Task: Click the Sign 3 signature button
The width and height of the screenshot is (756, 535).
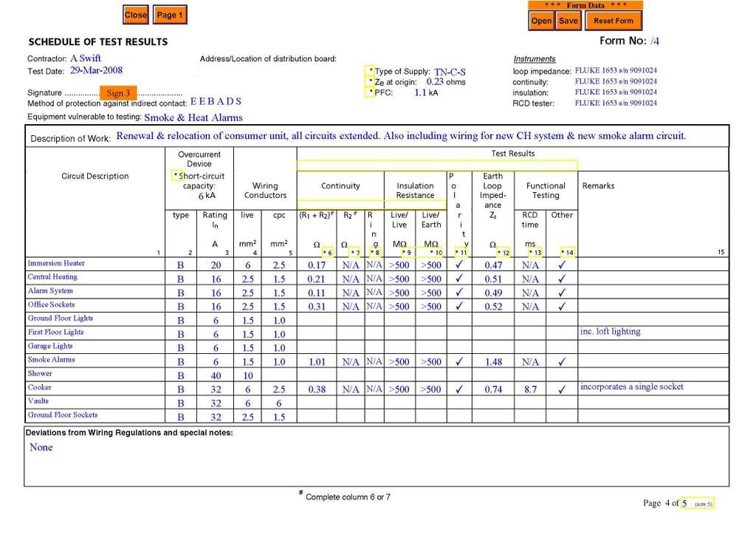Action: click(x=118, y=93)
